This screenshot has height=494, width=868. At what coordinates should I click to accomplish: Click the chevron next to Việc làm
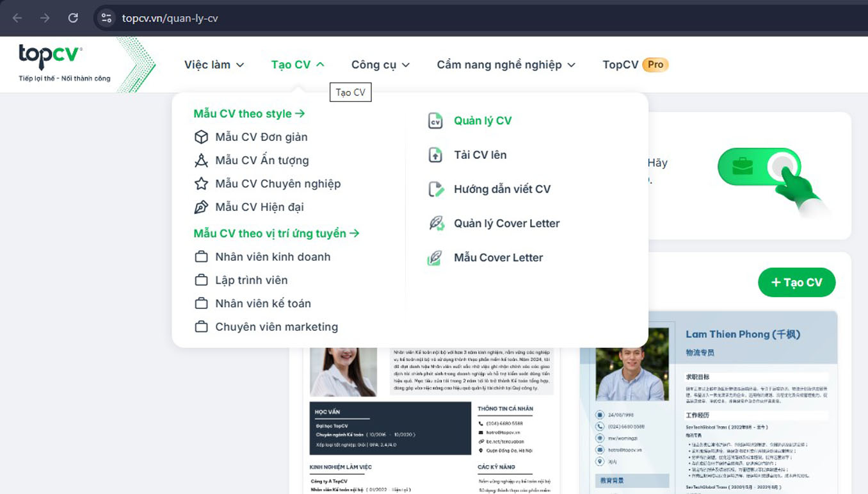pos(240,65)
